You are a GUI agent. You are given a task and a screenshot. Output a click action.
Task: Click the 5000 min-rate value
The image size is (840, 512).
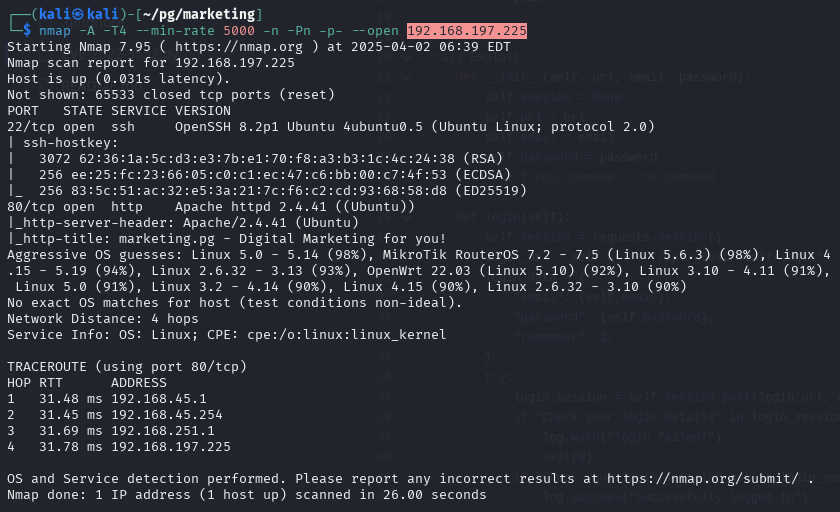[238, 31]
